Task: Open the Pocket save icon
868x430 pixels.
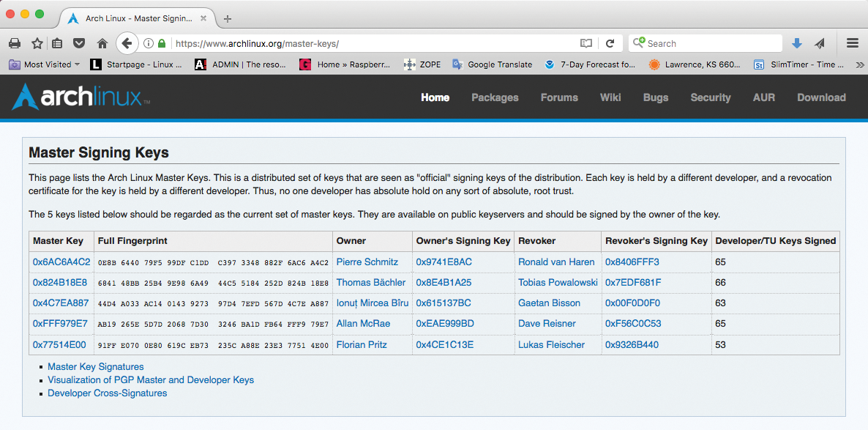Action: coord(78,42)
